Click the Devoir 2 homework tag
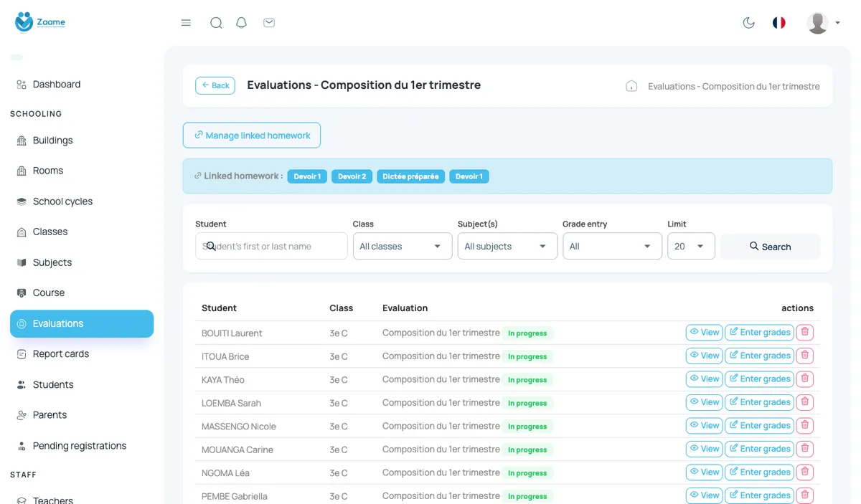The height and width of the screenshot is (504, 861). tap(352, 176)
